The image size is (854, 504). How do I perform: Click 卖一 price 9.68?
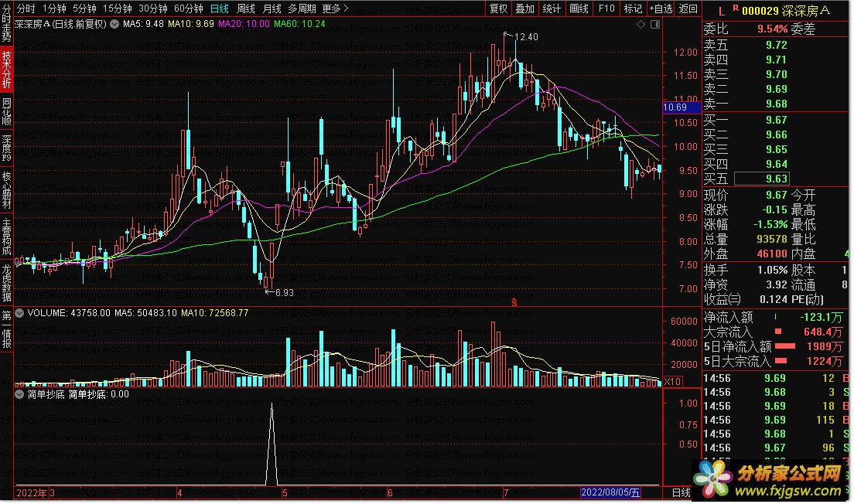point(776,104)
